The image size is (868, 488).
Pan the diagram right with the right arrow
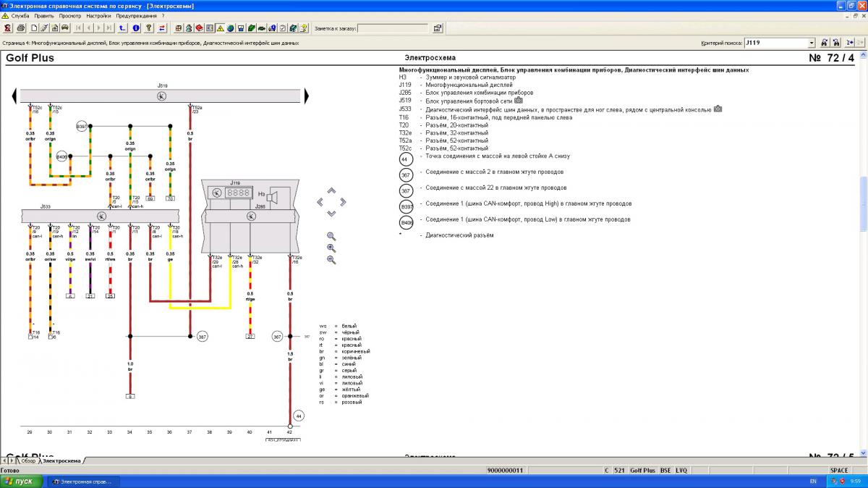[x=342, y=202]
